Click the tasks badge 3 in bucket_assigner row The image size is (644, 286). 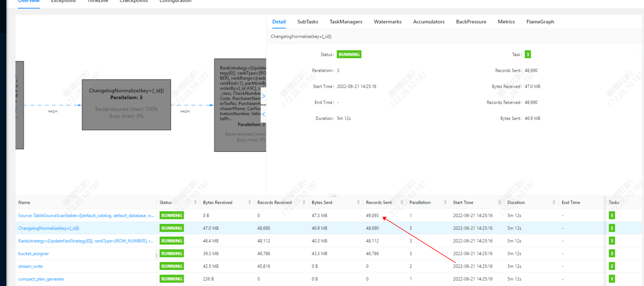point(612,254)
